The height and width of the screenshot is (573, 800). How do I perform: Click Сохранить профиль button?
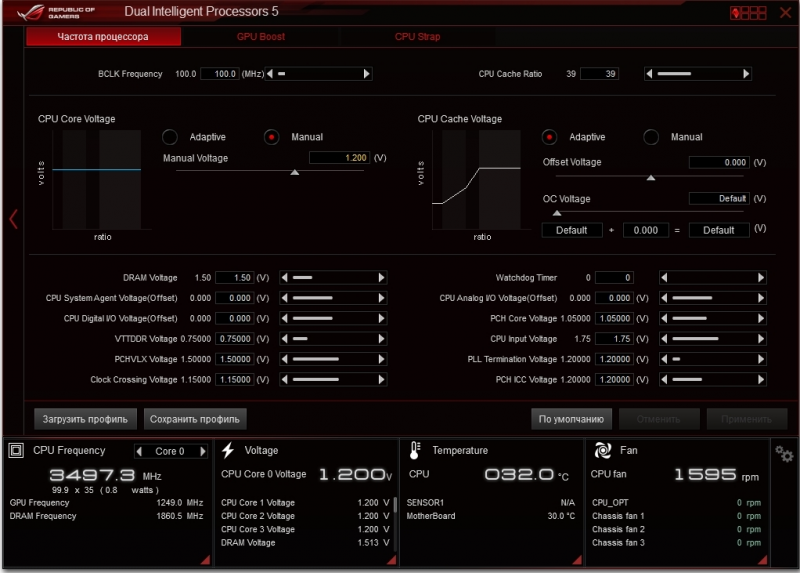click(x=195, y=419)
